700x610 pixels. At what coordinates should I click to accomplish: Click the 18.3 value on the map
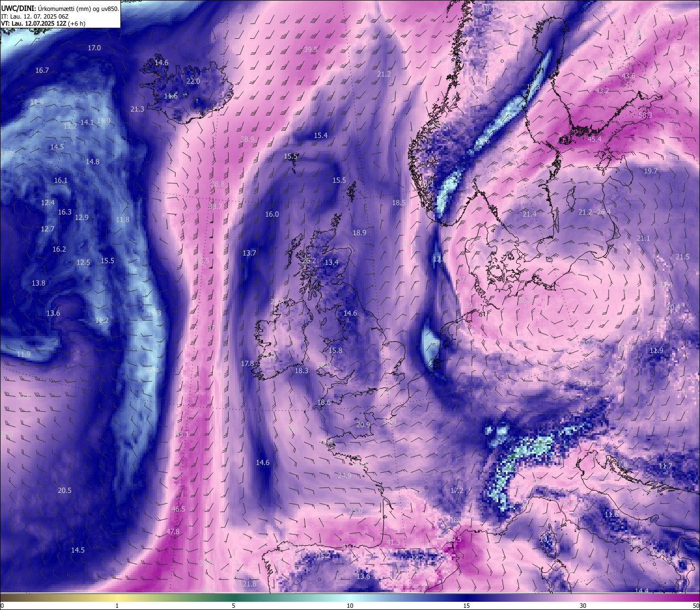301,371
